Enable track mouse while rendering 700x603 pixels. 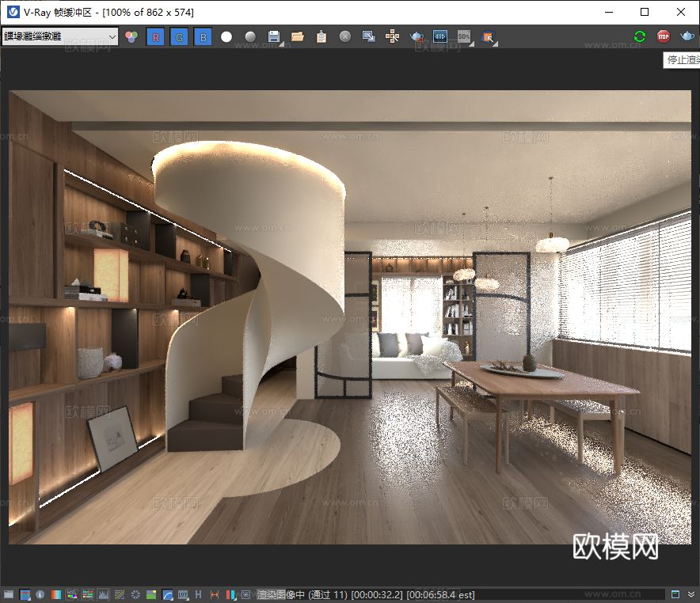pyautogui.click(x=392, y=36)
